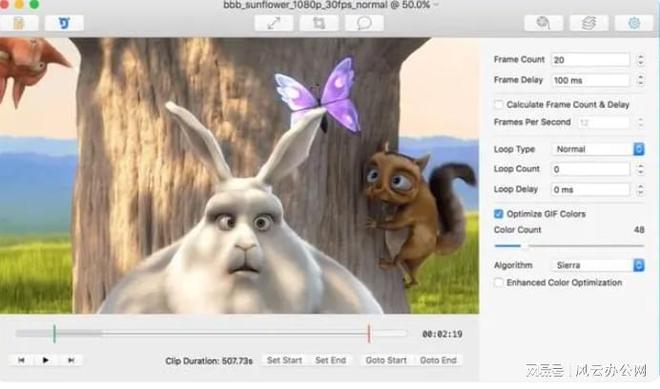Click the green window zoom button
The image size is (660, 389).
pos(34,4)
